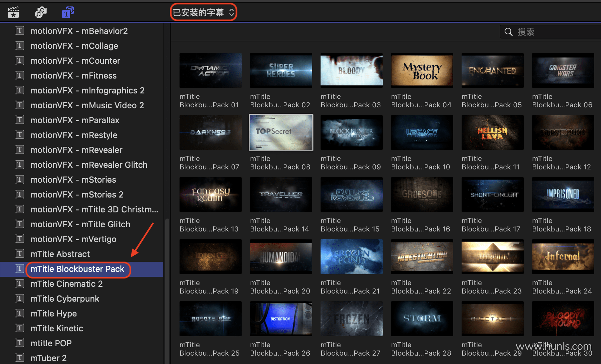Select Traveller thumbnail Pack 14
601x364 pixels.
point(281,195)
